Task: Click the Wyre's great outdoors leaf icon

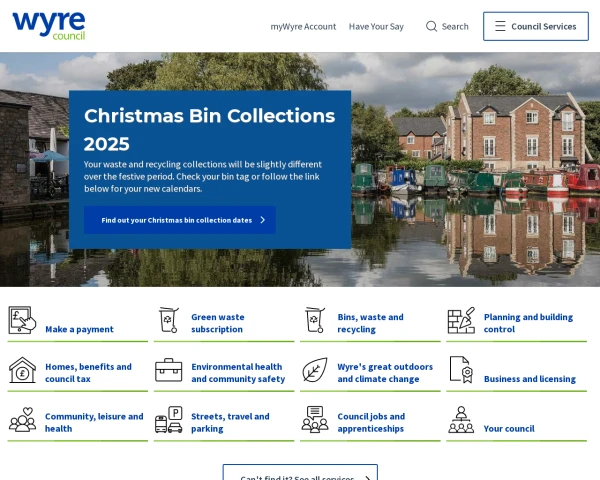Action: 315,370
